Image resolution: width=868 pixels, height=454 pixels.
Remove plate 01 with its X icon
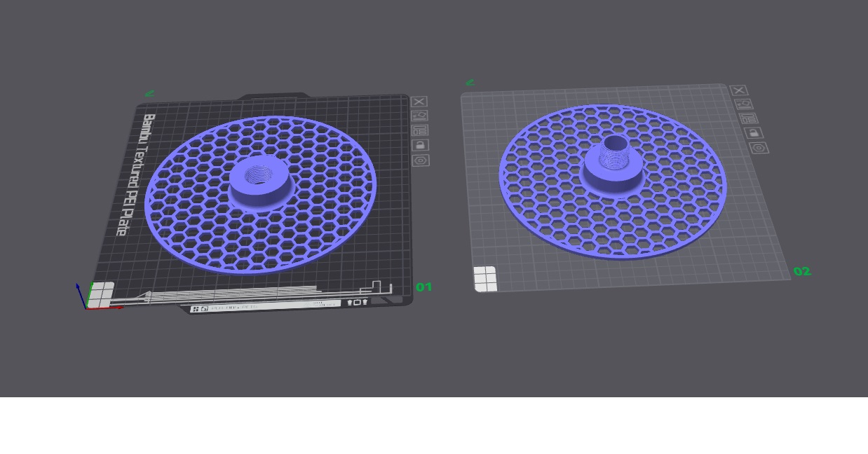pos(419,102)
